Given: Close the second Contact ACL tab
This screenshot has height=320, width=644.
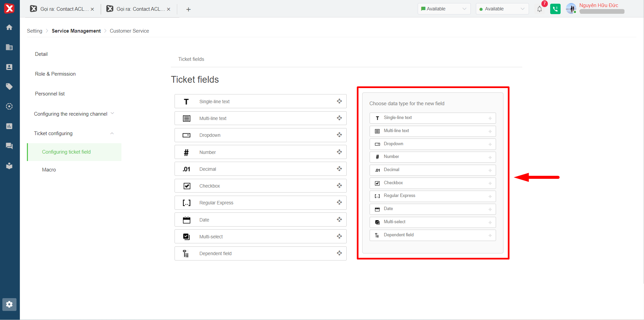Looking at the screenshot, I should click(x=168, y=9).
